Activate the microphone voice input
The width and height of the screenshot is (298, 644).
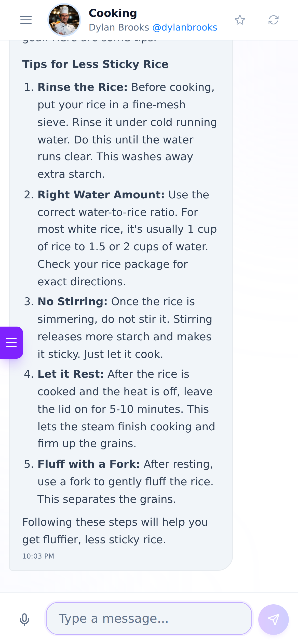(24, 619)
